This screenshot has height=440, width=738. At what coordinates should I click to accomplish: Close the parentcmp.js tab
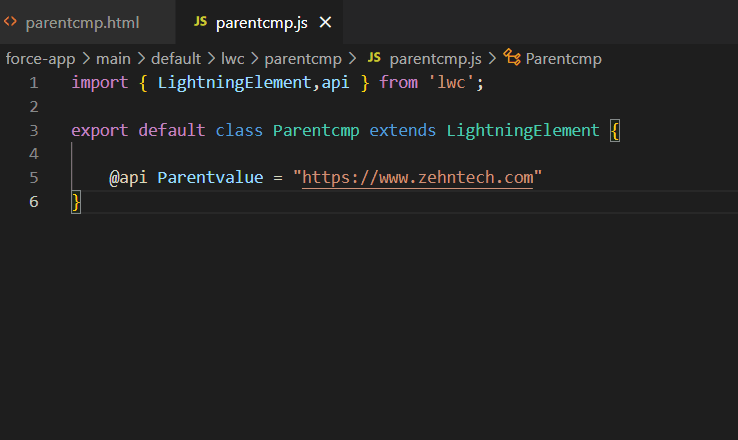click(x=323, y=22)
